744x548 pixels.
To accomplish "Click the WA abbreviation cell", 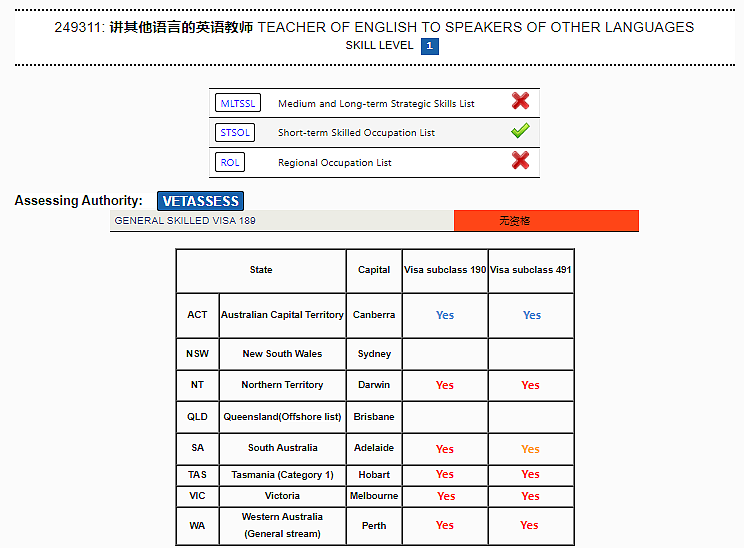I will click(197, 526).
